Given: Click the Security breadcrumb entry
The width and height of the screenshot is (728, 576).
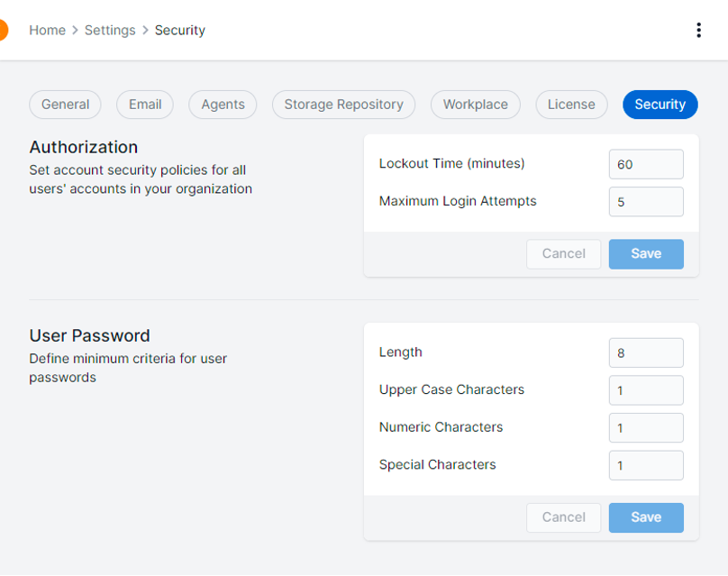Looking at the screenshot, I should point(179,30).
